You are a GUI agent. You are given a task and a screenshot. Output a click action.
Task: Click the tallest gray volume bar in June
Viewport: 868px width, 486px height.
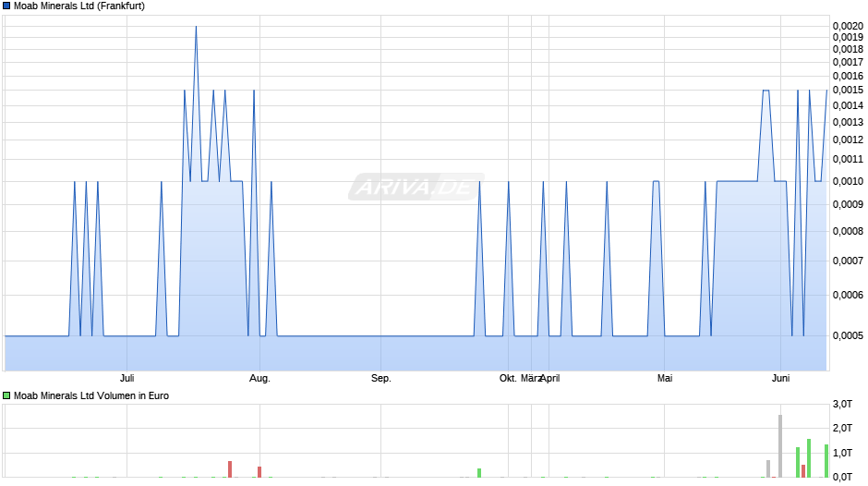click(780, 446)
